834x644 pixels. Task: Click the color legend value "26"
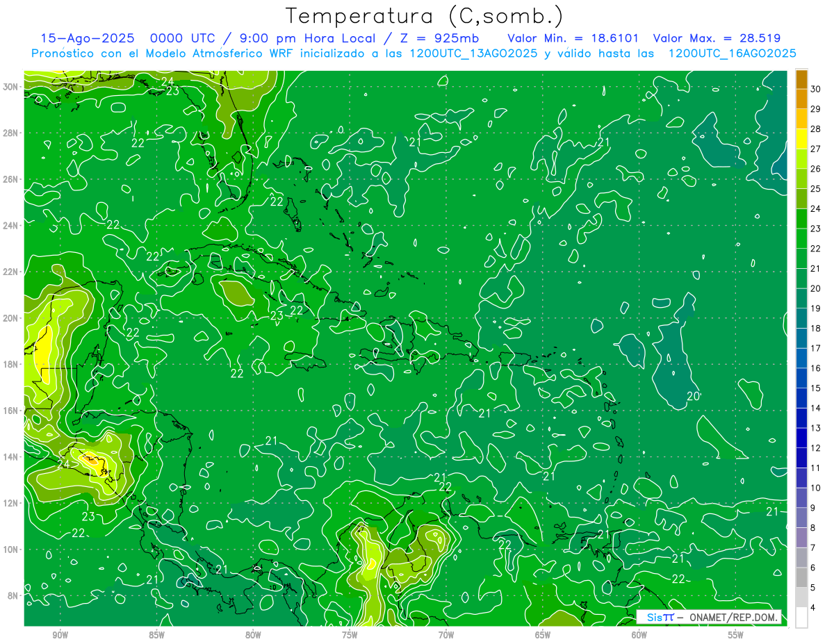(816, 169)
